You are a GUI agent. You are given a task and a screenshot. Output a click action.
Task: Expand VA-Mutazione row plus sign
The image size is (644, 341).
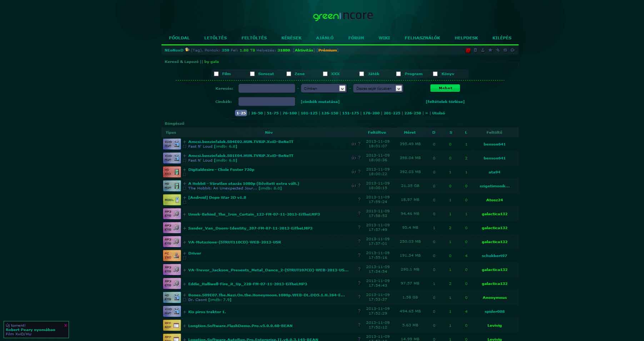pyautogui.click(x=185, y=242)
